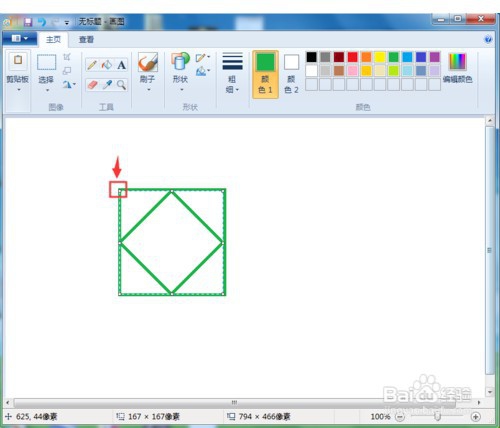
Task: Click the Help question mark icon
Action: point(488,39)
